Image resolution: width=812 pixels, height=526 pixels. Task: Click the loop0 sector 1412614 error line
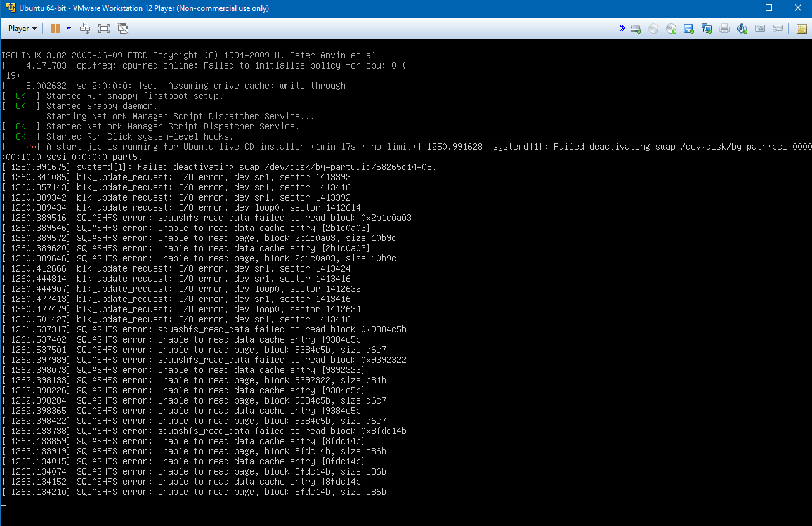tap(181, 207)
